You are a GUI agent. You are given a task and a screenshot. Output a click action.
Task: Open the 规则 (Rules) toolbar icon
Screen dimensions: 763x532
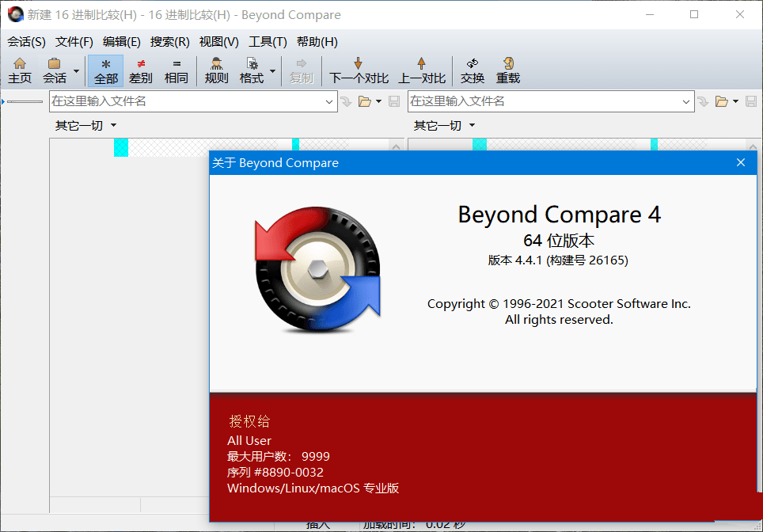[x=215, y=70]
